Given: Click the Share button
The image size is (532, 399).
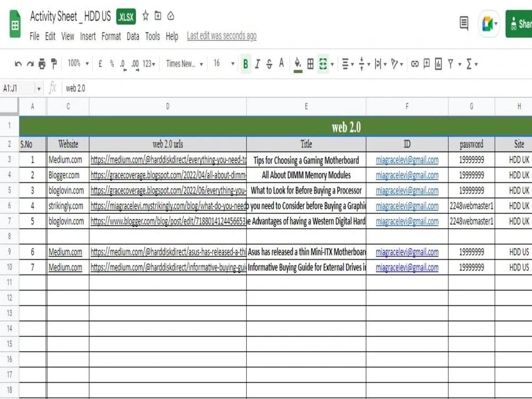Looking at the screenshot, I should click(x=519, y=24).
